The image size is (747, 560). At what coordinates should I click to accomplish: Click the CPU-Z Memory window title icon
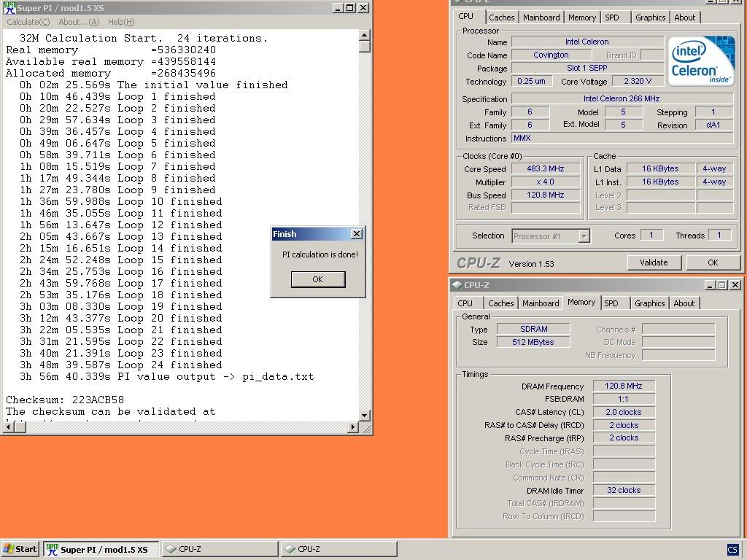point(457,285)
